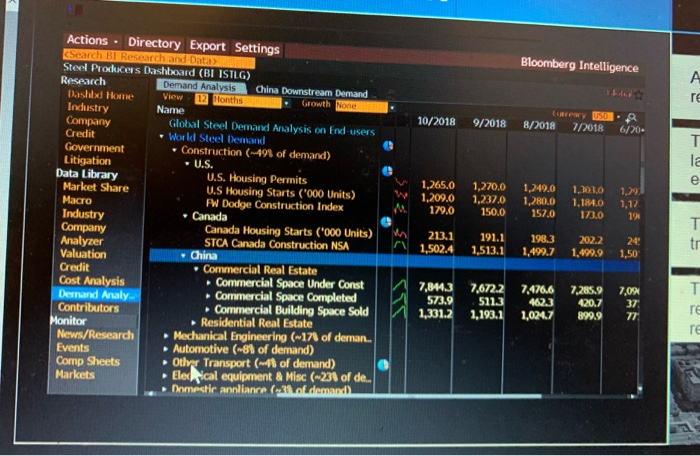Open News/Research under Monitor

tap(95, 334)
